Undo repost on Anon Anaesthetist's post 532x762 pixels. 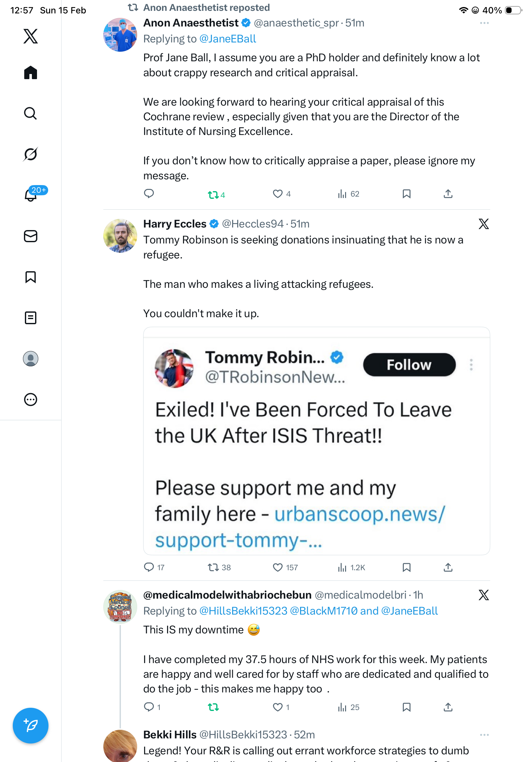213,194
